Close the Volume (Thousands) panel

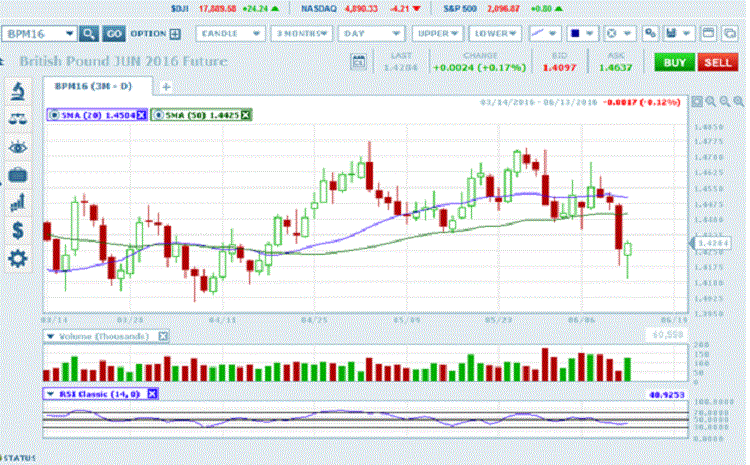point(164,336)
